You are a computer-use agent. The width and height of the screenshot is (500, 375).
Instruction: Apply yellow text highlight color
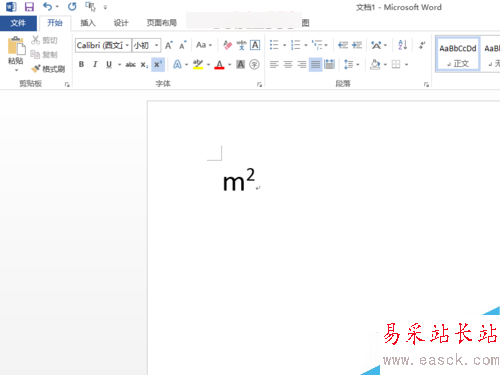pos(198,64)
